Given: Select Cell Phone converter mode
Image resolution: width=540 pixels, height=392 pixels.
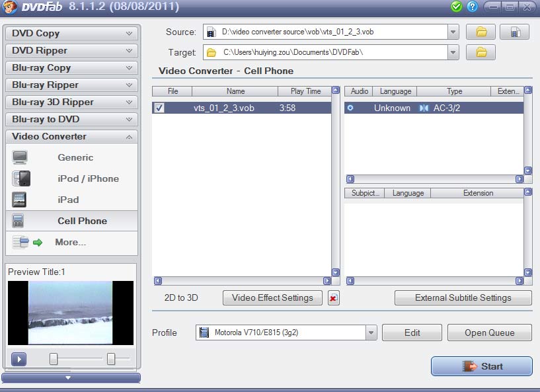Looking at the screenshot, I should [x=83, y=221].
